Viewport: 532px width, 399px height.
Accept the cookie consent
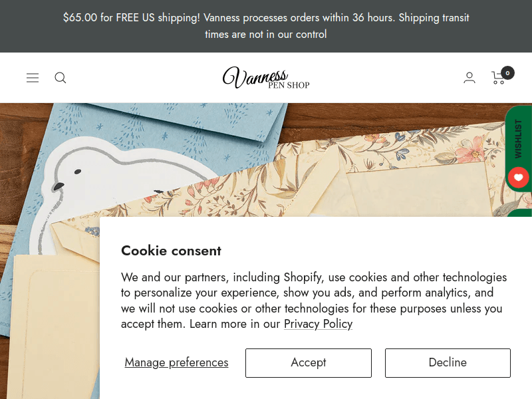pyautogui.click(x=309, y=362)
